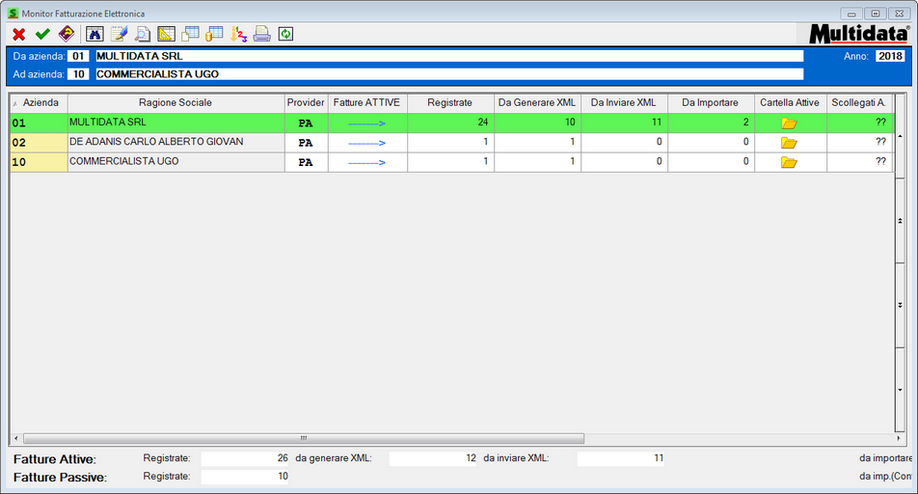
Task: Click the Fatture ATTIVE column header
Action: point(367,103)
